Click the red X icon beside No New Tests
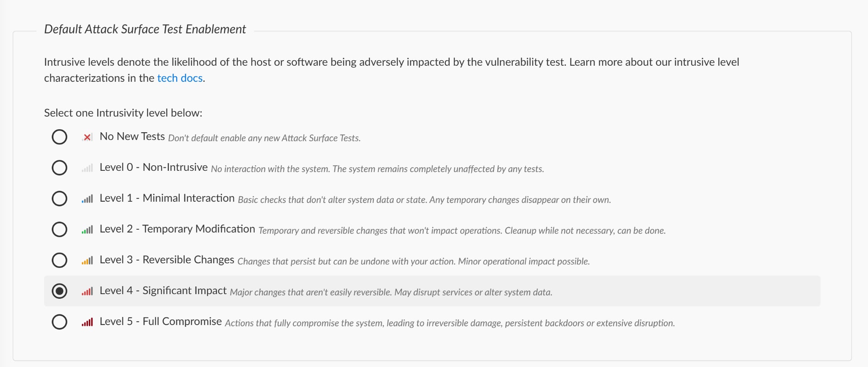 [87, 137]
